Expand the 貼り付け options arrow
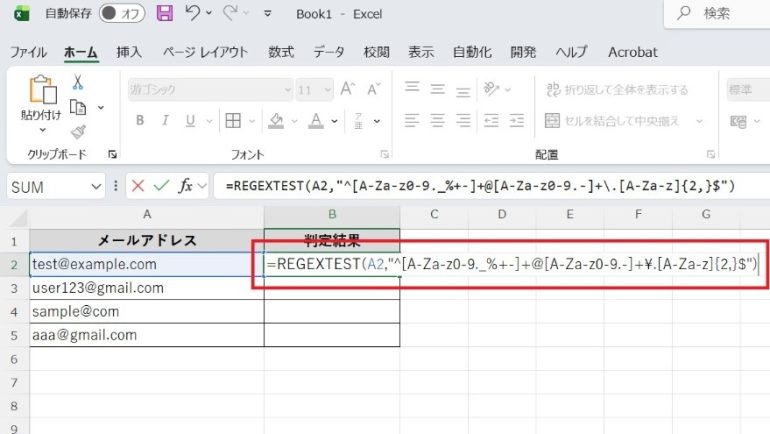Screen dimensions: 770x434 42,130
